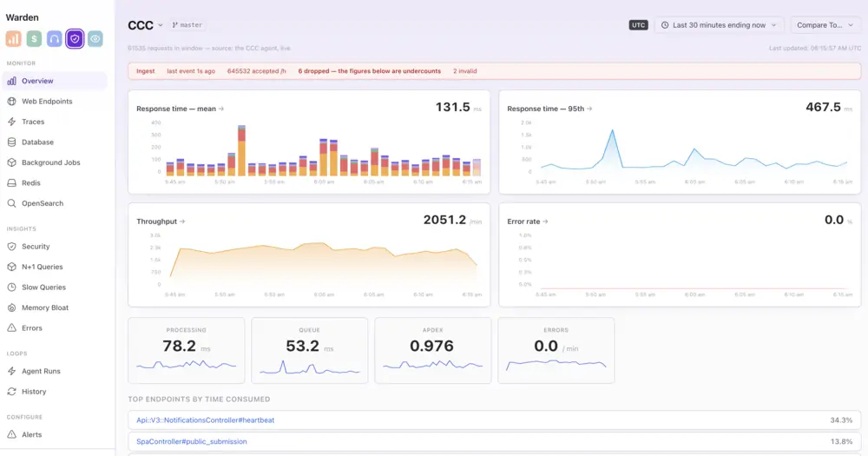Click the 13.8% value in public_submission row
Screen dimensions: 868x456
coord(841,441)
